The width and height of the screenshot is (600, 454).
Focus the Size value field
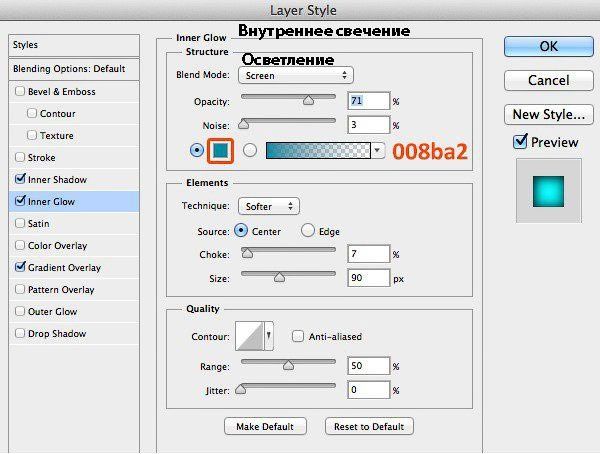[368, 278]
